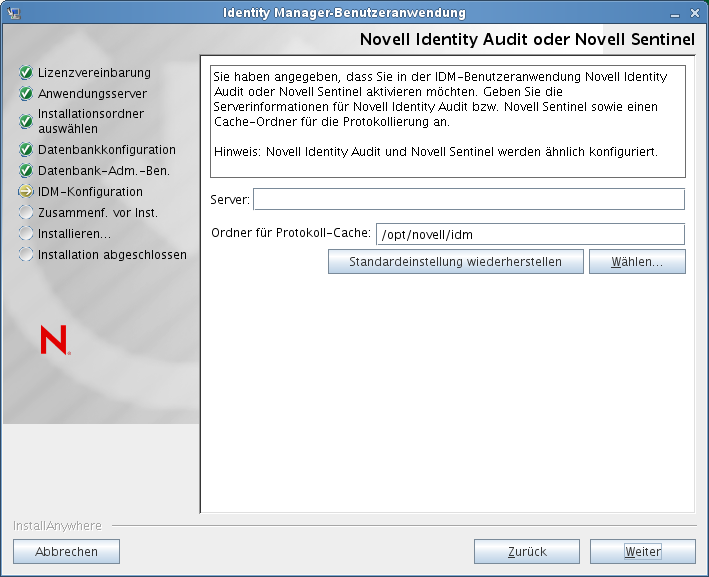Click the empty circle beside Installieren...
The image size is (709, 577).
tap(26, 233)
